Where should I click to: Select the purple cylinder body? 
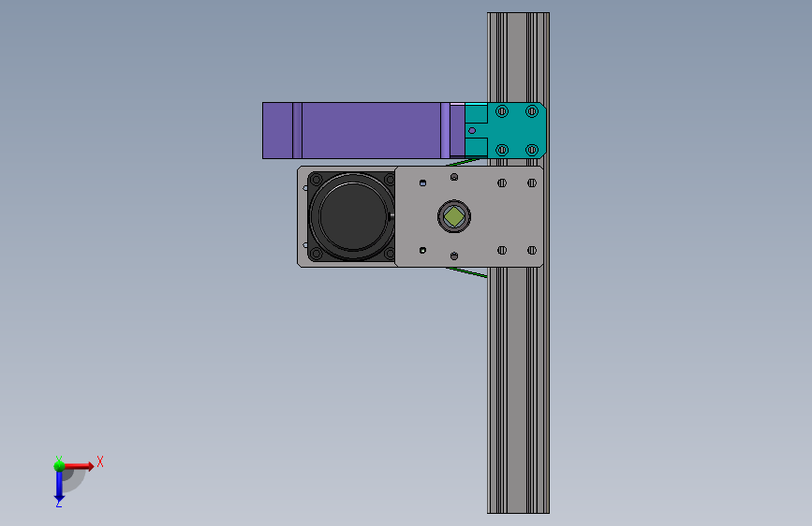click(x=363, y=130)
